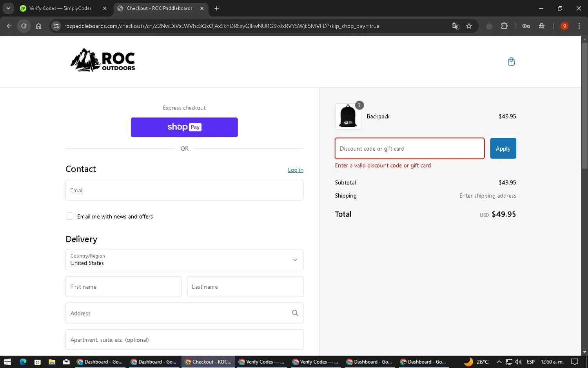The image size is (588, 368).
Task: Open the Chrome extensions puzzle icon
Action: (504, 26)
